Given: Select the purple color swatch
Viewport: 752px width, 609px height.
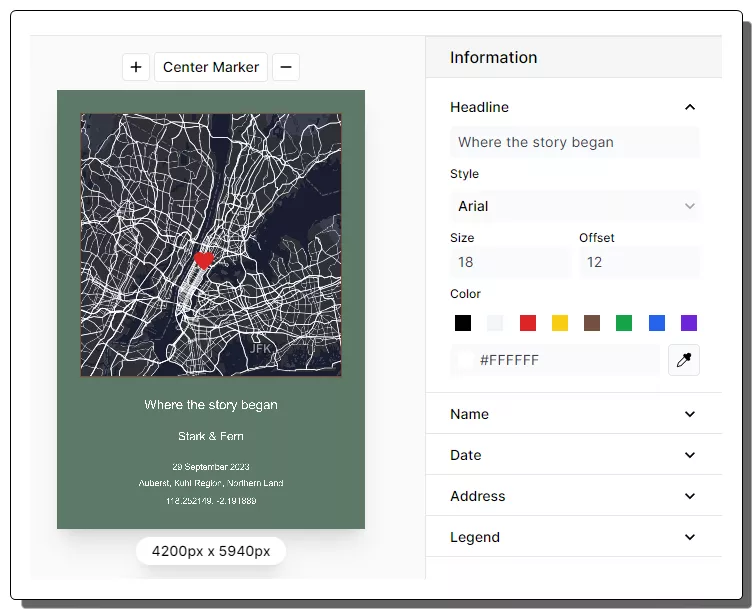Looking at the screenshot, I should pos(688,323).
